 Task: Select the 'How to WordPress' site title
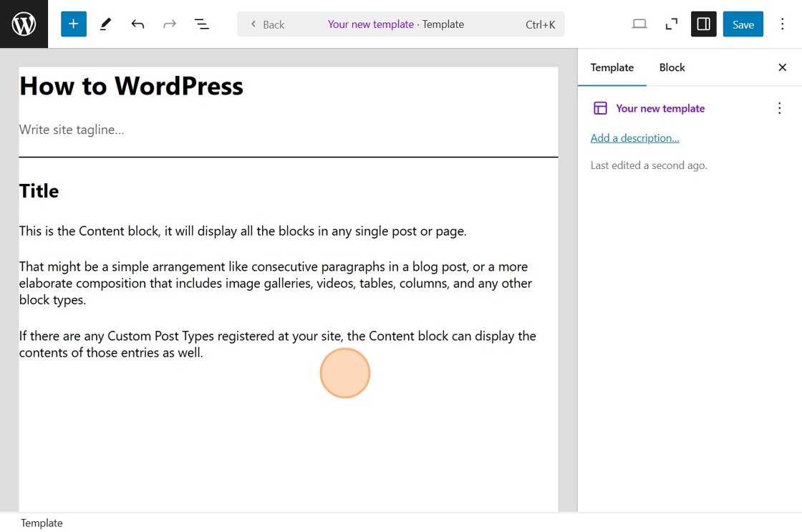coord(132,86)
